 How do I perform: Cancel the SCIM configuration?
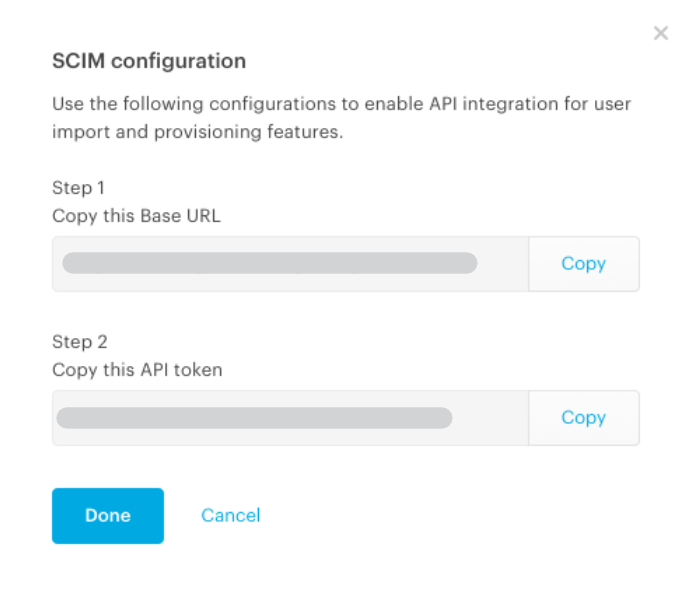pos(230,516)
